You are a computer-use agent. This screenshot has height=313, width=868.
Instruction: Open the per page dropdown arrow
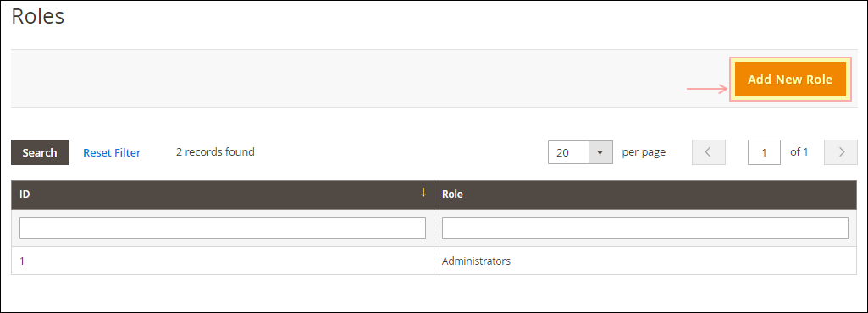[600, 152]
